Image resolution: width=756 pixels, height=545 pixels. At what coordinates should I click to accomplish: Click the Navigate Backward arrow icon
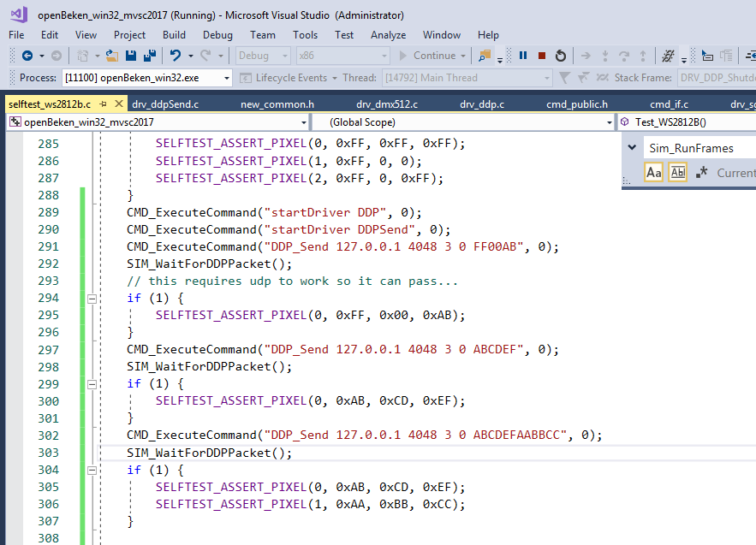click(27, 56)
